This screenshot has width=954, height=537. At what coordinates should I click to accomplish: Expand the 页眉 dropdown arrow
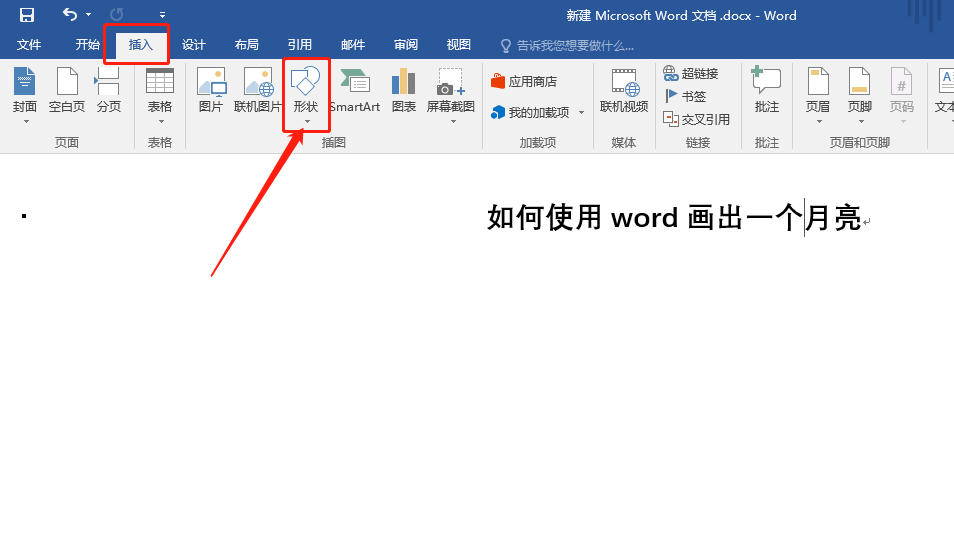pos(819,122)
